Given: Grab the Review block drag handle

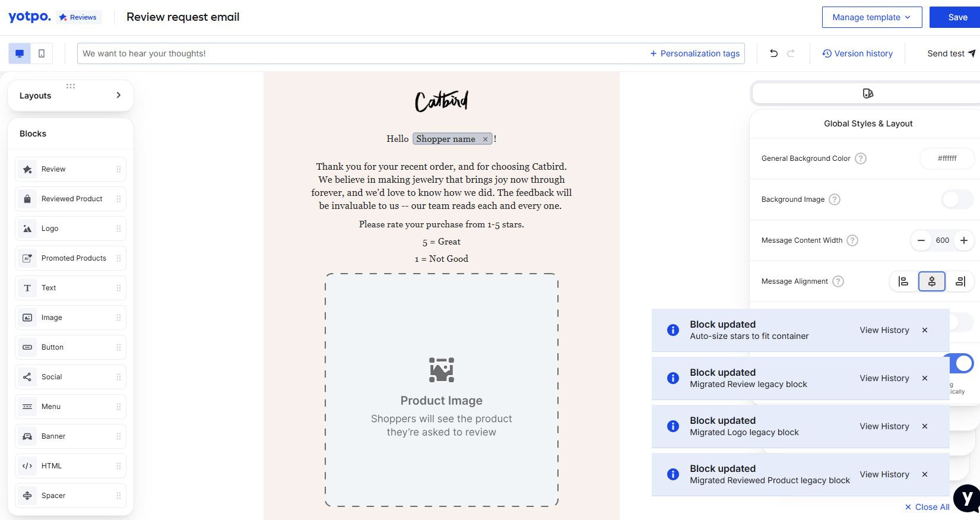Looking at the screenshot, I should [x=119, y=169].
